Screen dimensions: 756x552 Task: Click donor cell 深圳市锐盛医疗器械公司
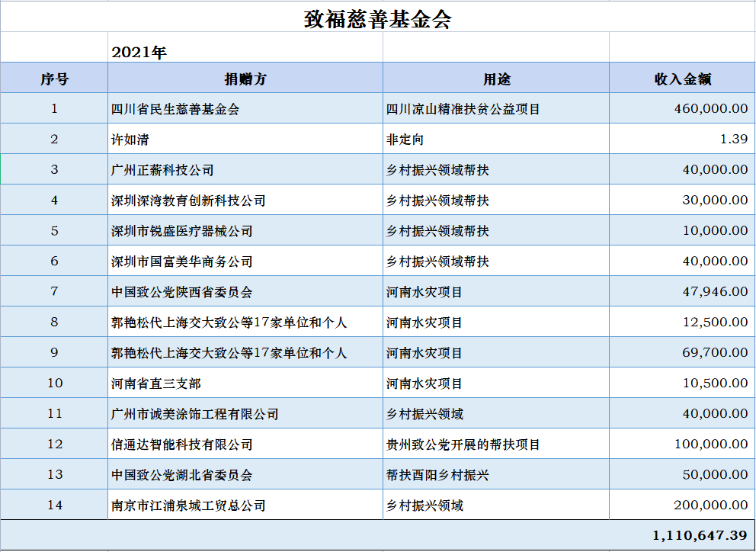coord(245,230)
